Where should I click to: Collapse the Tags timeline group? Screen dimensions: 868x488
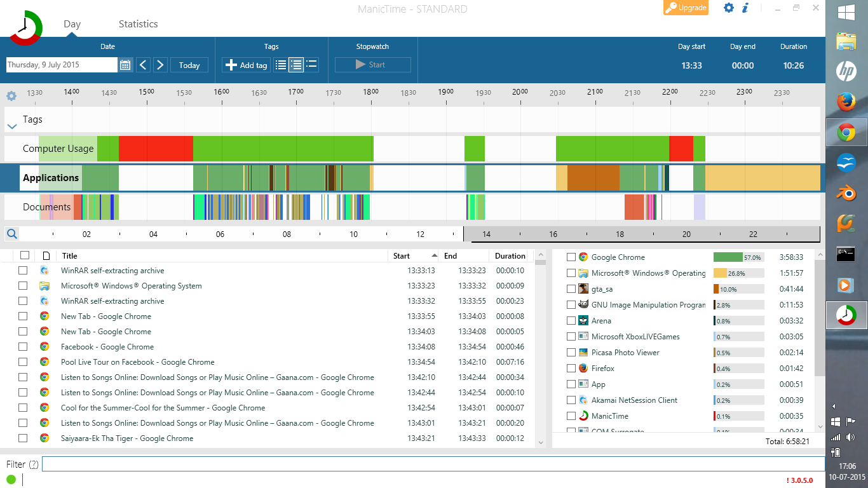(x=11, y=125)
